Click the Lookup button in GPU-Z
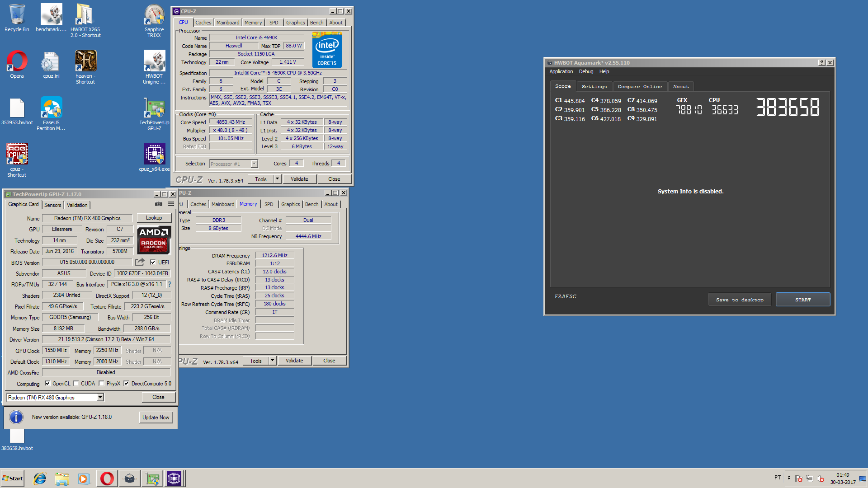 [x=154, y=218]
